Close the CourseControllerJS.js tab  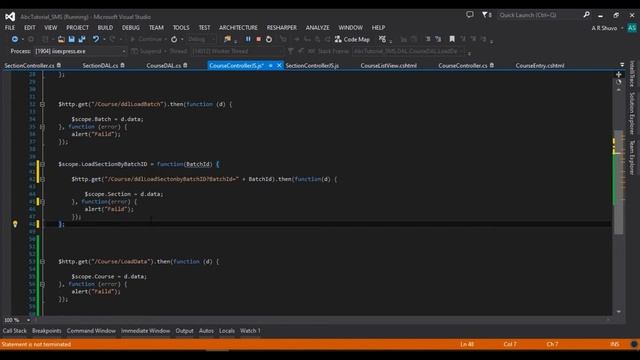click(x=279, y=65)
